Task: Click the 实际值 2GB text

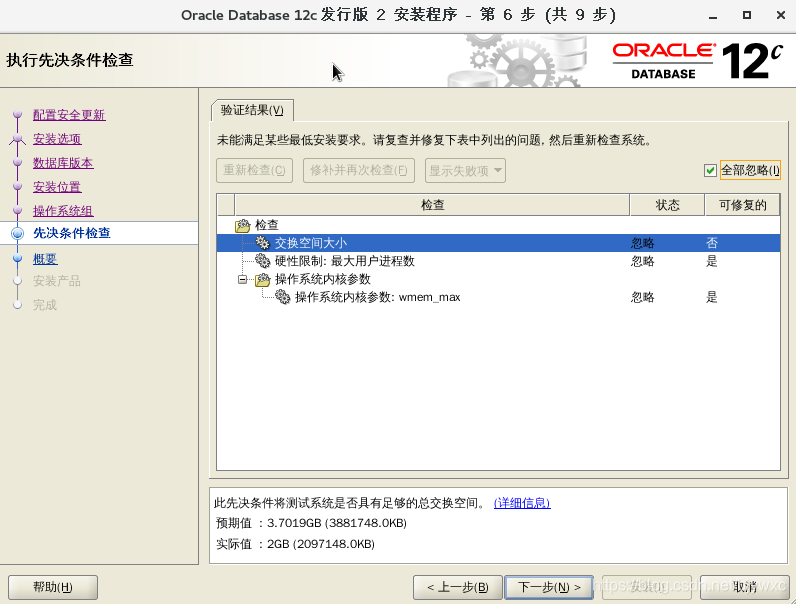Action: (x=295, y=544)
